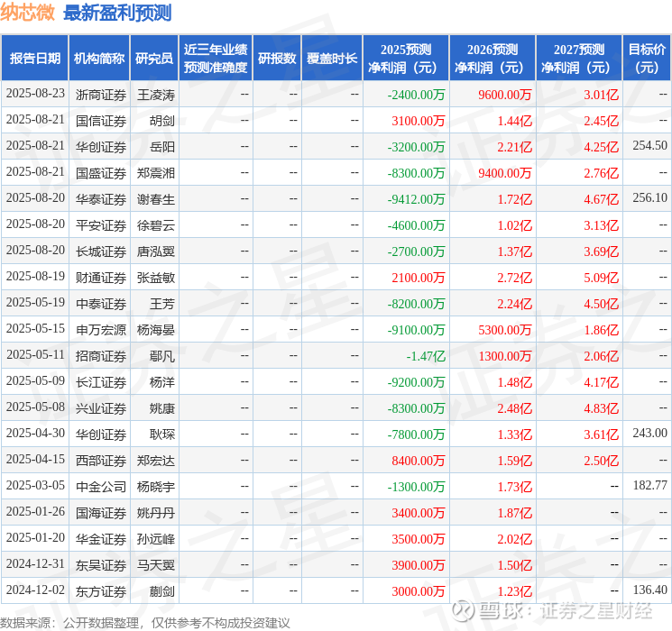
Task: Click analyst name 杨洋
Action: click(162, 382)
